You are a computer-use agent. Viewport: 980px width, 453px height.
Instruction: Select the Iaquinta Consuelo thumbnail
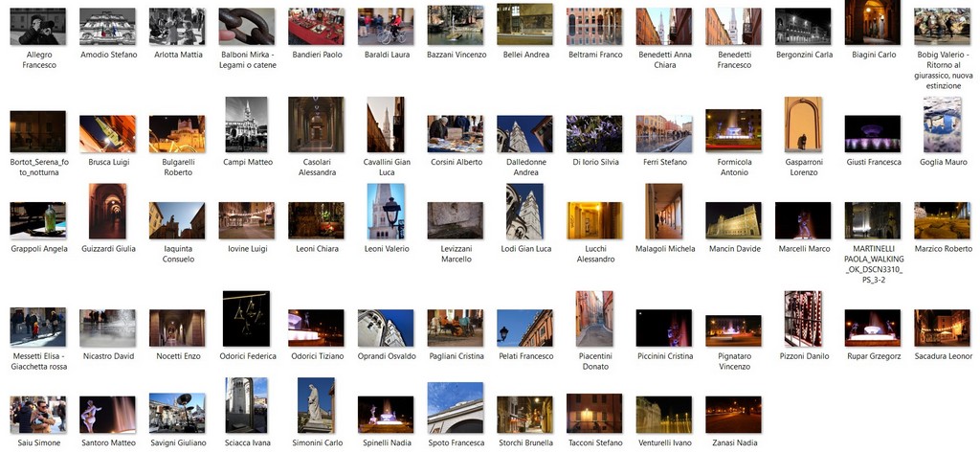pos(177,220)
